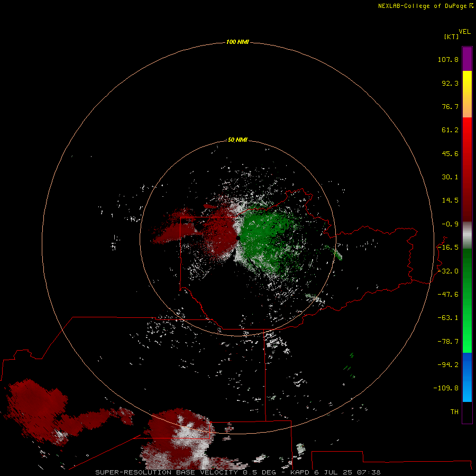Click the VEL legend heading
Viewport: 476px width, 476px height.
(x=464, y=32)
